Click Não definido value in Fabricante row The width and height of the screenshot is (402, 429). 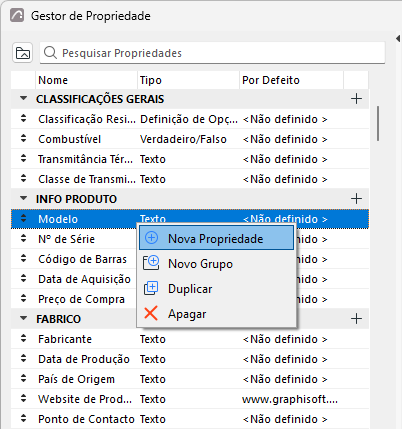(x=285, y=339)
